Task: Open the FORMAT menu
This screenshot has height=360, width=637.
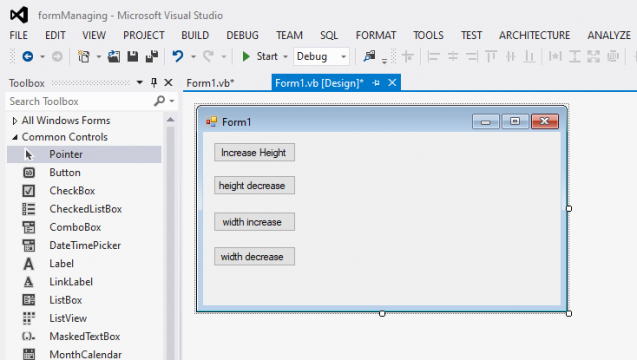Action: pyautogui.click(x=376, y=35)
